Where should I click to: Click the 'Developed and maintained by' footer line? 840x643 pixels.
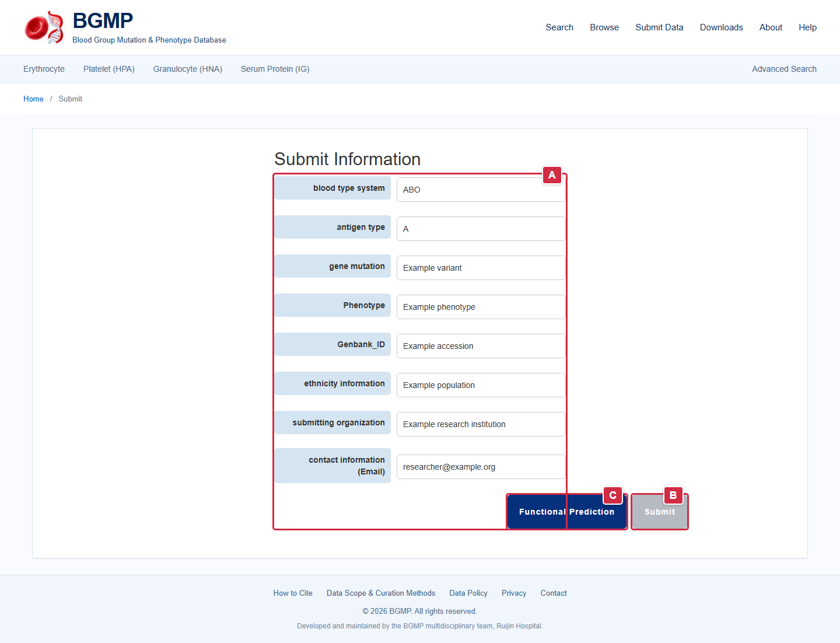coord(420,626)
